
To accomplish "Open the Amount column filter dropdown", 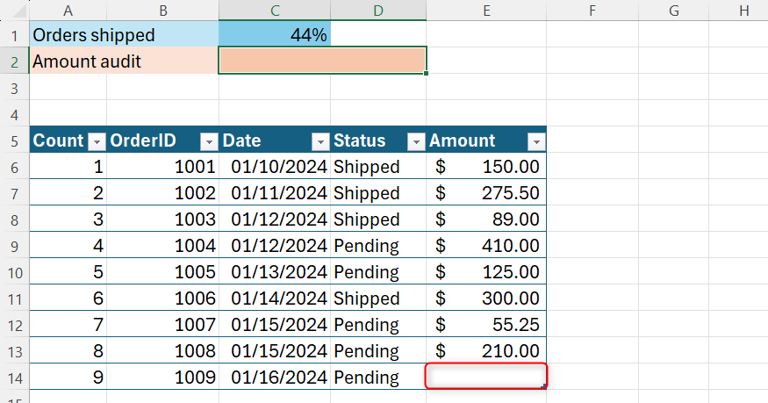I will click(x=536, y=142).
